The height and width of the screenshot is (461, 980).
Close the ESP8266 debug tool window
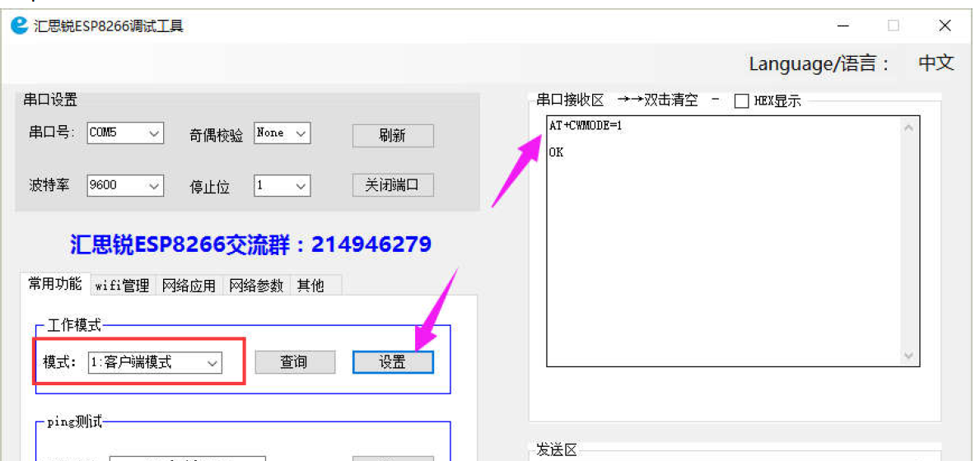(945, 26)
